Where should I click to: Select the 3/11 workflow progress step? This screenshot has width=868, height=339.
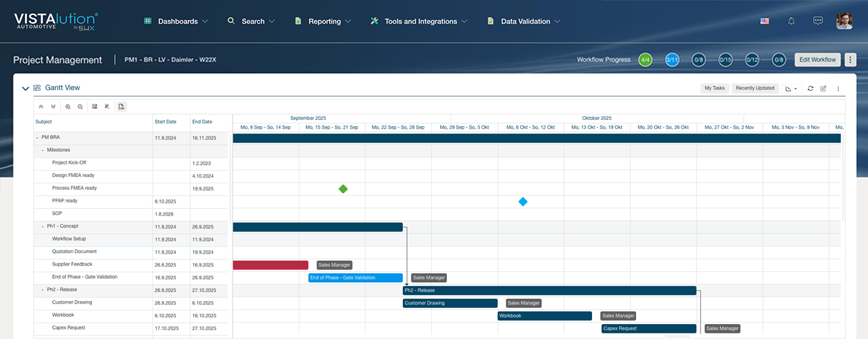pyautogui.click(x=672, y=60)
